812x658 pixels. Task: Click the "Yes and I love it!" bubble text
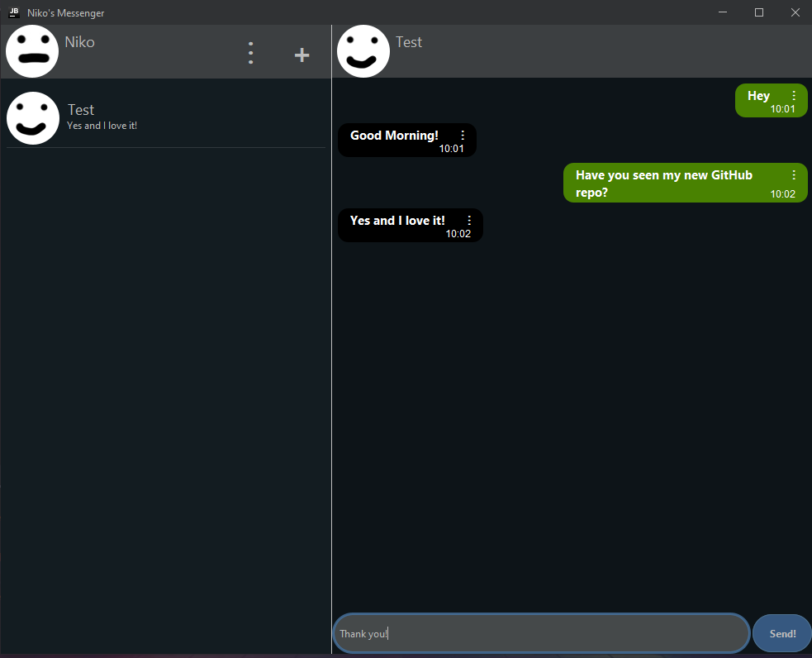pos(397,220)
